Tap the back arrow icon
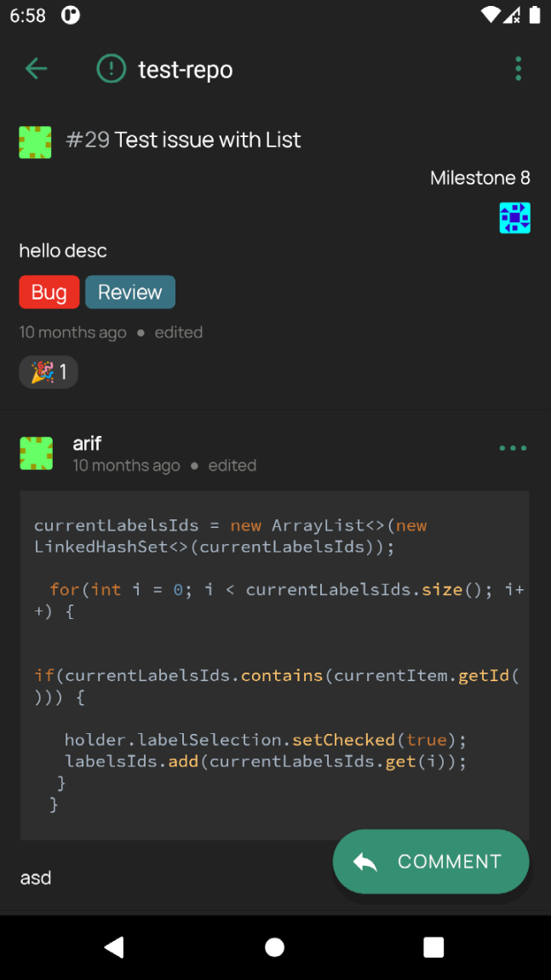 (x=36, y=69)
